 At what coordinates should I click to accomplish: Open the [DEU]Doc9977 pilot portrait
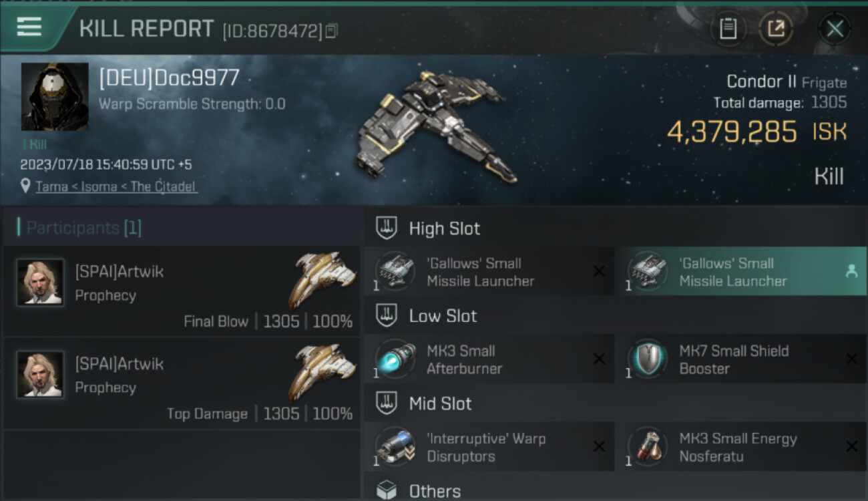point(55,97)
